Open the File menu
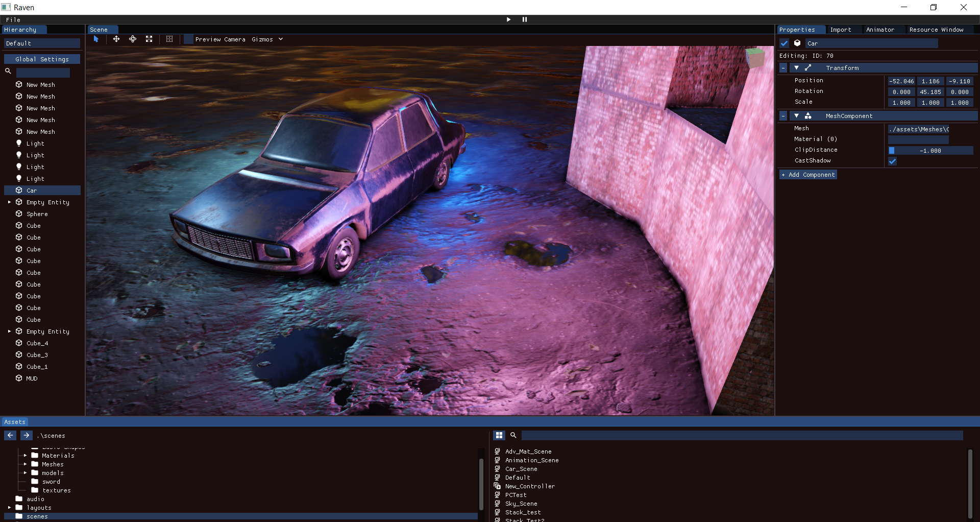980x522 pixels. 13,19
